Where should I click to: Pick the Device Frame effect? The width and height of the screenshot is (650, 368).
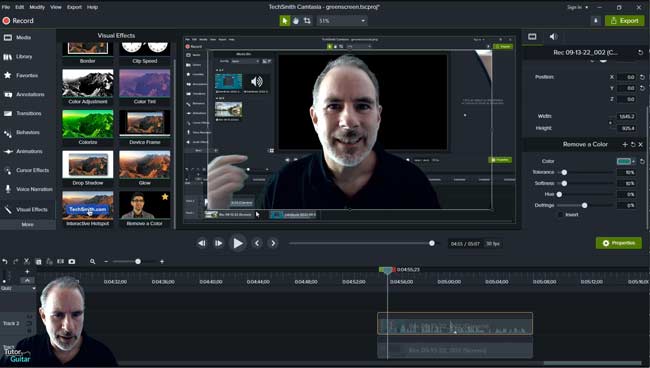tap(145, 127)
